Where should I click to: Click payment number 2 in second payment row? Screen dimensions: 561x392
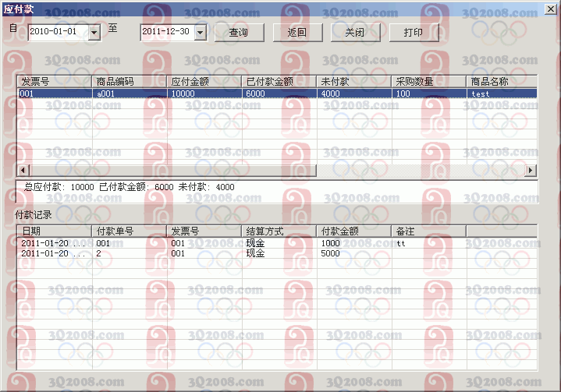point(98,253)
